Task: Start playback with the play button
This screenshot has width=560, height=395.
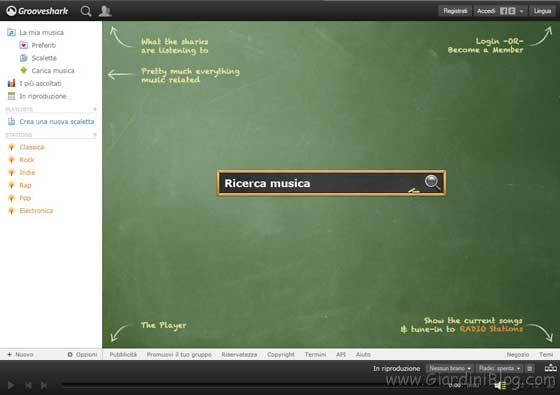Action: pos(11,385)
